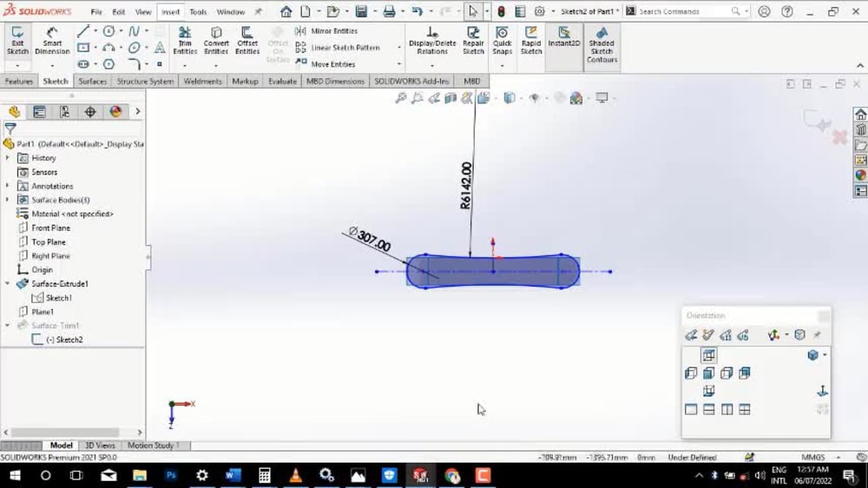Open the Window menu
The image size is (868, 488).
pos(230,11)
